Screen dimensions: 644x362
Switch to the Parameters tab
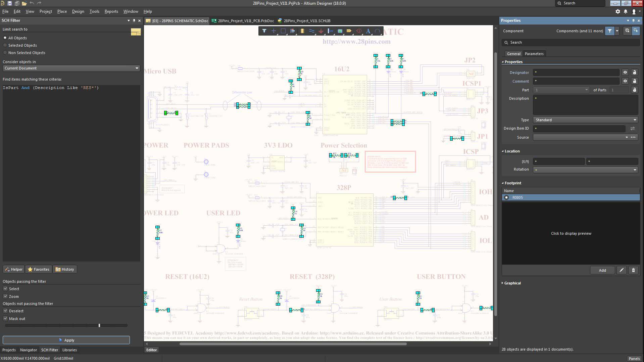534,54
